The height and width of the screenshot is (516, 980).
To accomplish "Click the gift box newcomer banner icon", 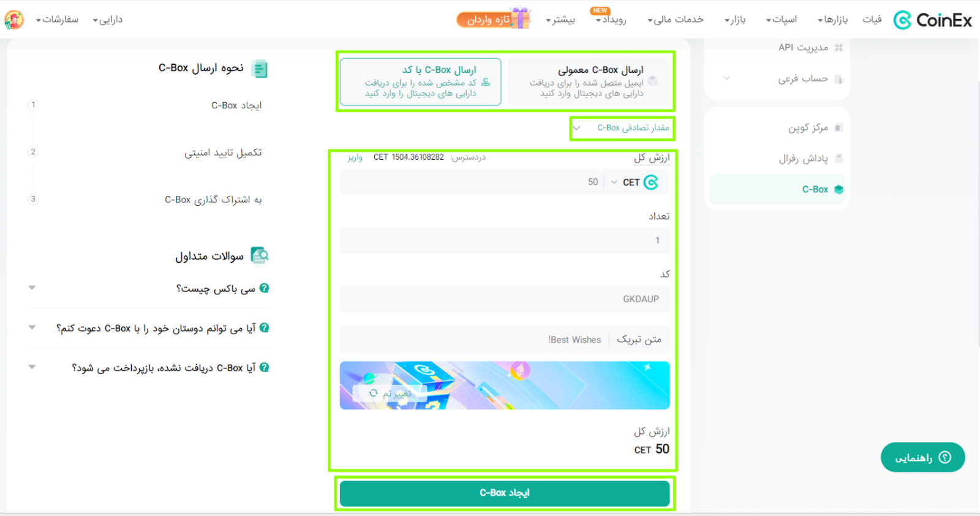I will (x=521, y=18).
